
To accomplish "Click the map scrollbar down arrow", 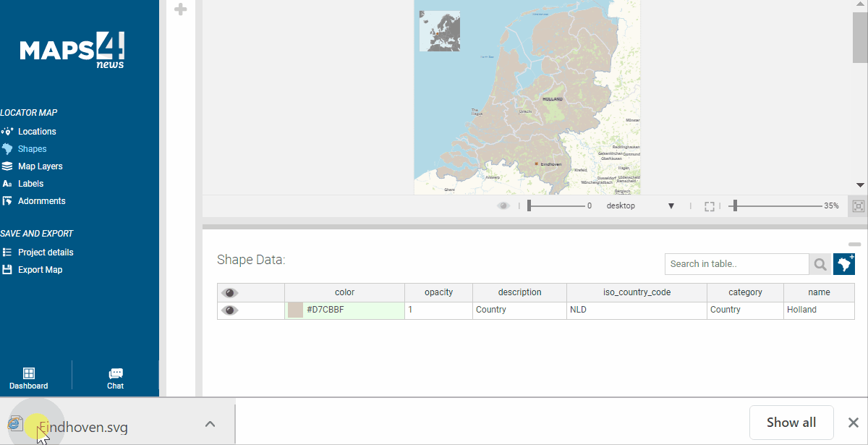I will tap(859, 185).
